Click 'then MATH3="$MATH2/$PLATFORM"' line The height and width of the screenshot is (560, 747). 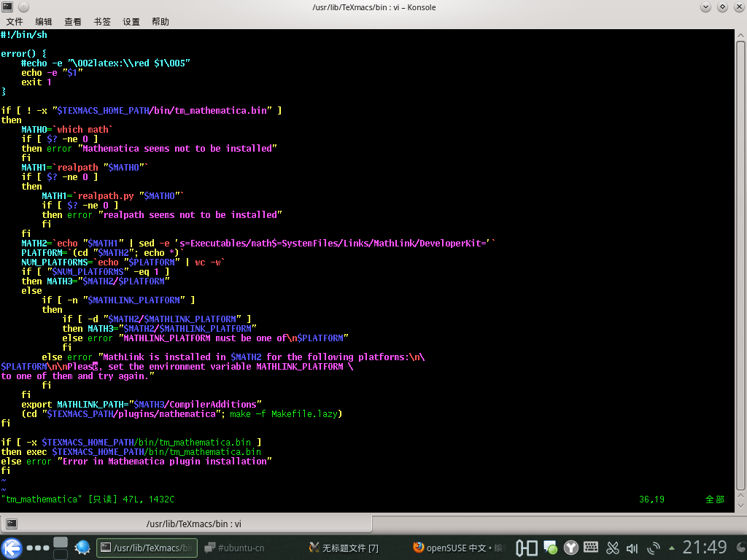pyautogui.click(x=96, y=281)
